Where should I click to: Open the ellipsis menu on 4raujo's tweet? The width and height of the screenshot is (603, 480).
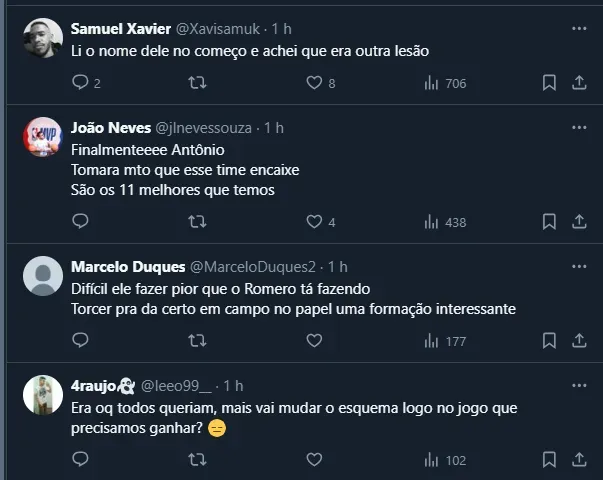click(579, 385)
